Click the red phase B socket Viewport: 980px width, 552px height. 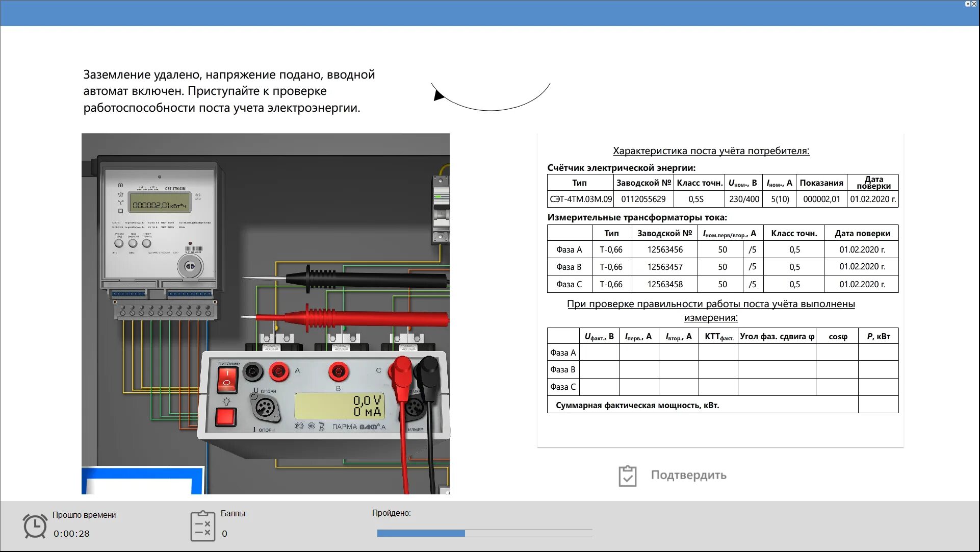click(338, 371)
